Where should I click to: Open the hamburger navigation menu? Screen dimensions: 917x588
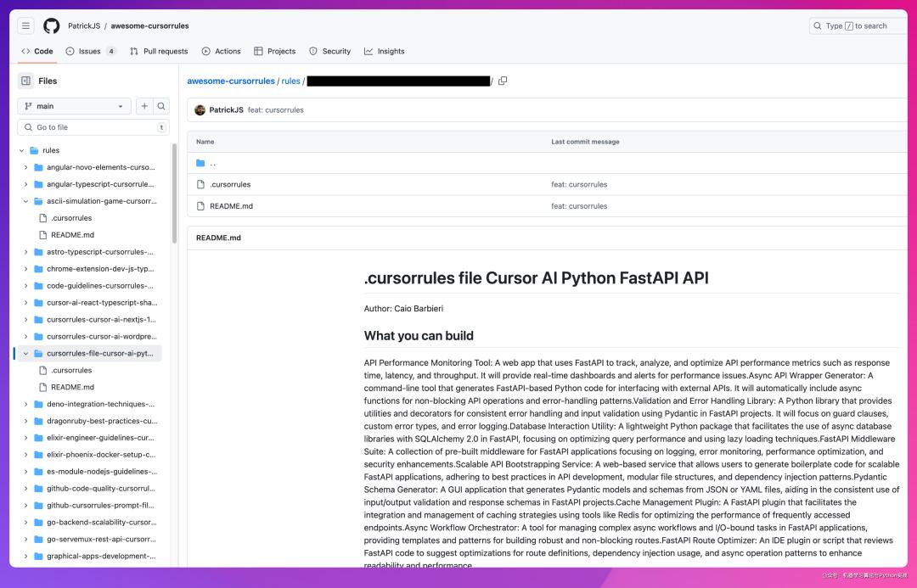[26, 26]
